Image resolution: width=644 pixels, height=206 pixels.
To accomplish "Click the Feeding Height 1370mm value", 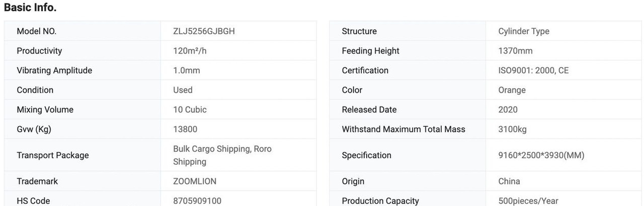I will (x=515, y=51).
